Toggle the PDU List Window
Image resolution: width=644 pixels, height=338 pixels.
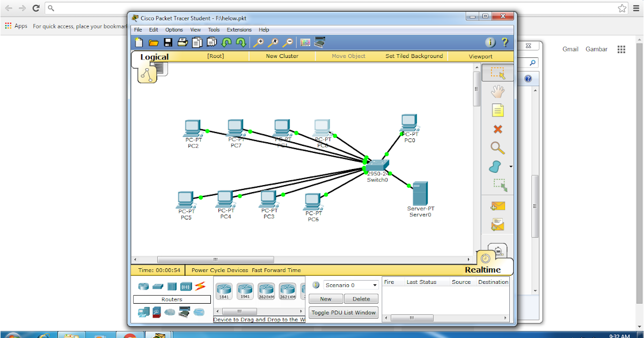343,312
